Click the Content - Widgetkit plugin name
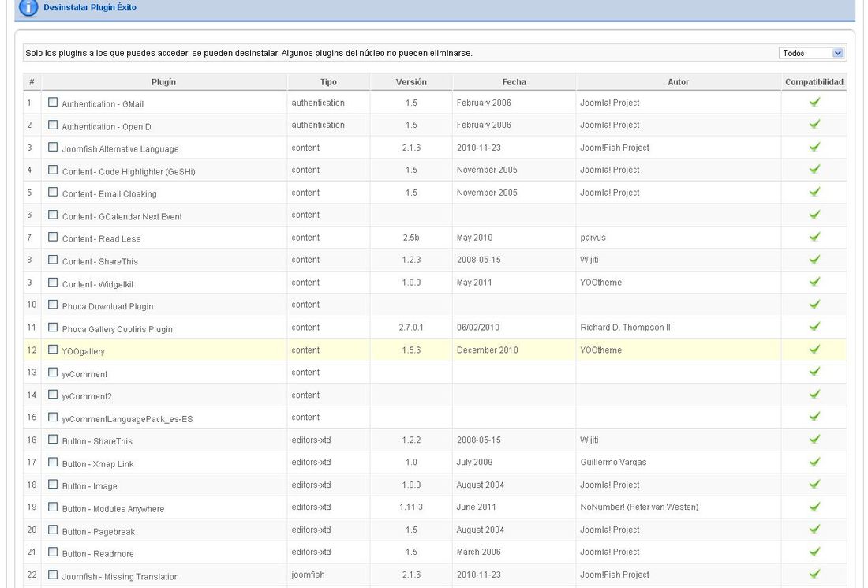This screenshot has width=868, height=588. (x=98, y=284)
